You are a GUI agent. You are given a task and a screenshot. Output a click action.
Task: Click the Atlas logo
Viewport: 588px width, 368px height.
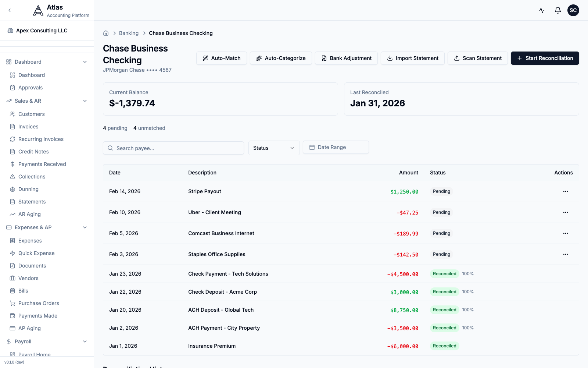click(38, 11)
